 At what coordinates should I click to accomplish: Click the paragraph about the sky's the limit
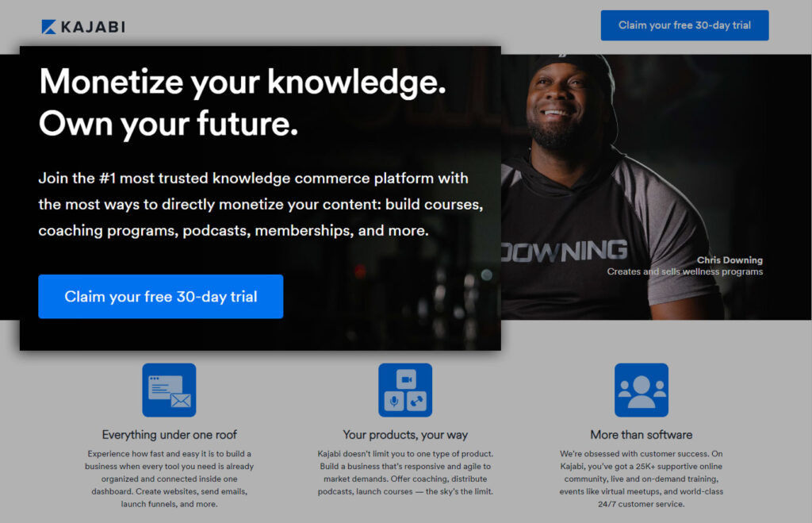coord(405,472)
